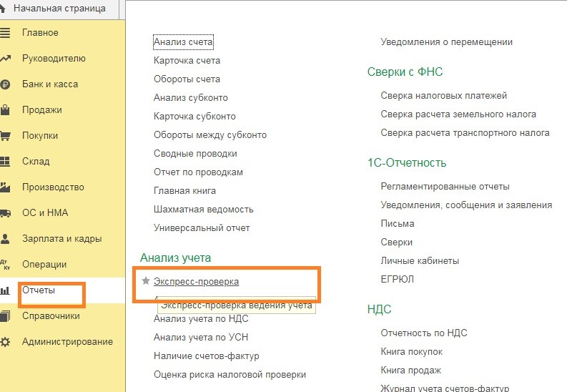
Task: Open the Шахматная ведомость report
Action: 204,210
